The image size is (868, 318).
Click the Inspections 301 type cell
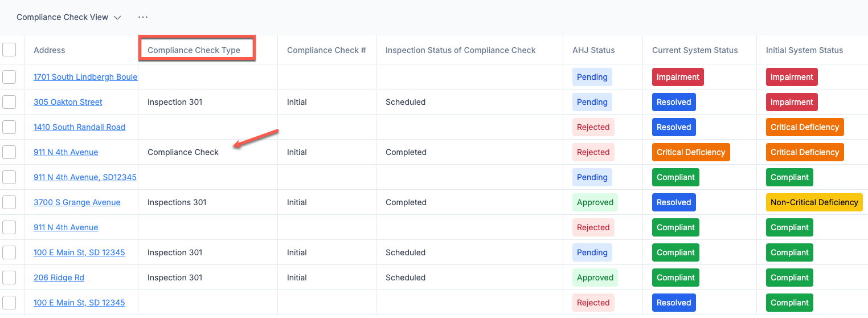coord(177,202)
